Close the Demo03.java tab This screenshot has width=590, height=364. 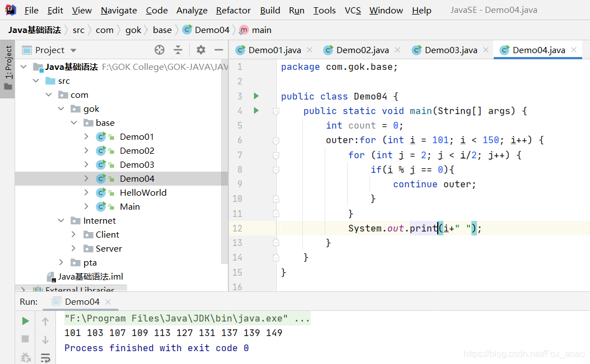[486, 50]
